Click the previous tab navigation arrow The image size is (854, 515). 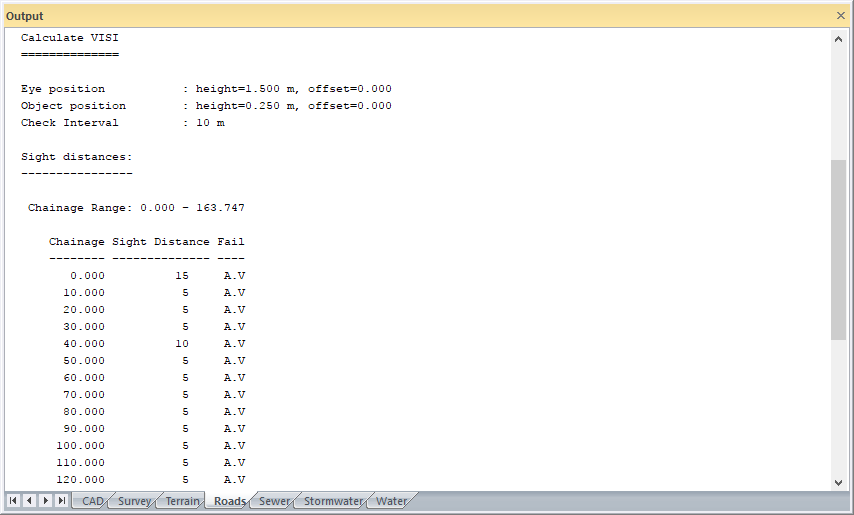29,501
